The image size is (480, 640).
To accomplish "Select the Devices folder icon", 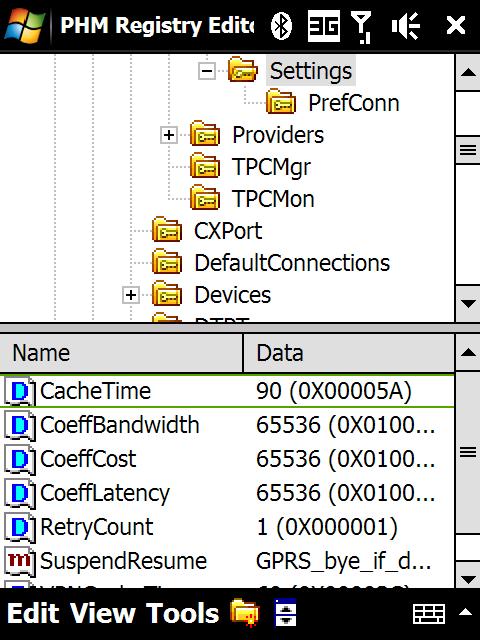I will pos(167,294).
